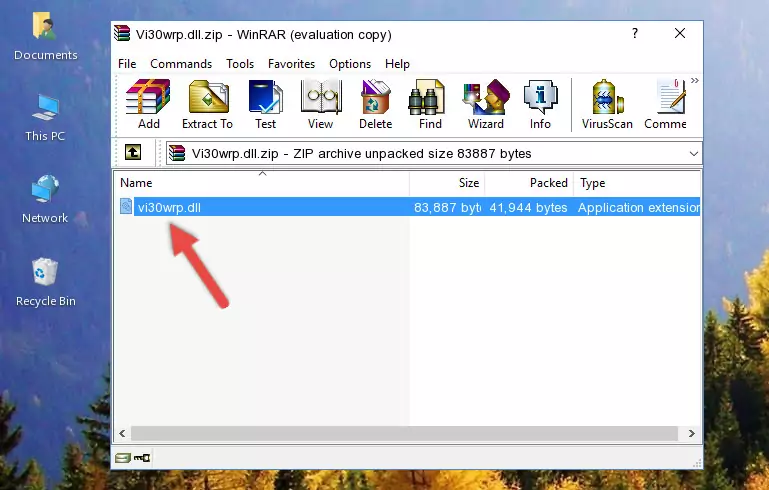Open the Find binoculars tool

(x=430, y=104)
